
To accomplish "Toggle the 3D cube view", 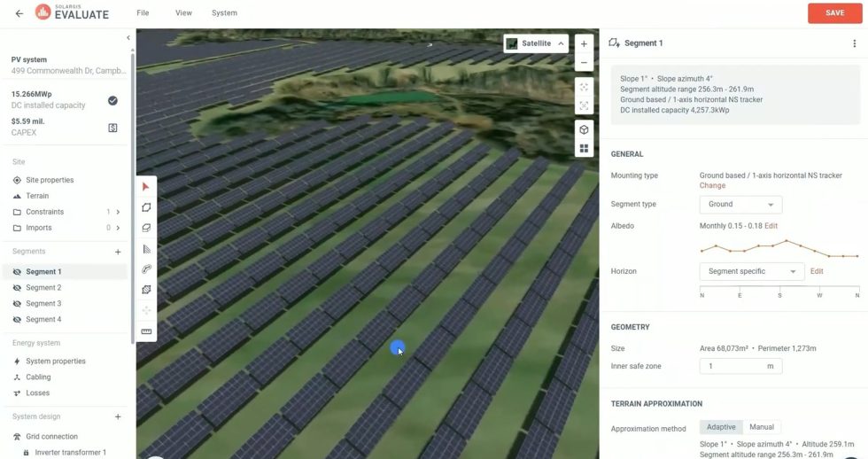I will pos(584,129).
